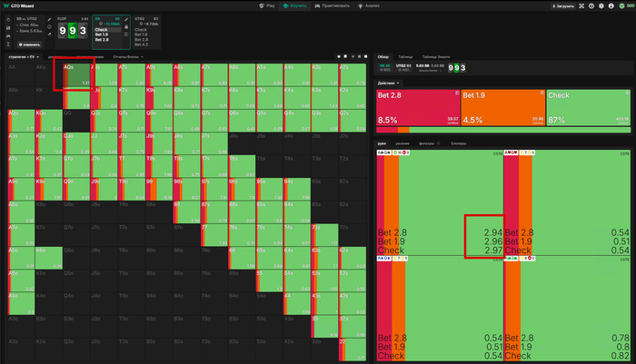The image size is (636, 364).
Task: Click the notes icon below BB lock
Action: [x=126, y=34]
